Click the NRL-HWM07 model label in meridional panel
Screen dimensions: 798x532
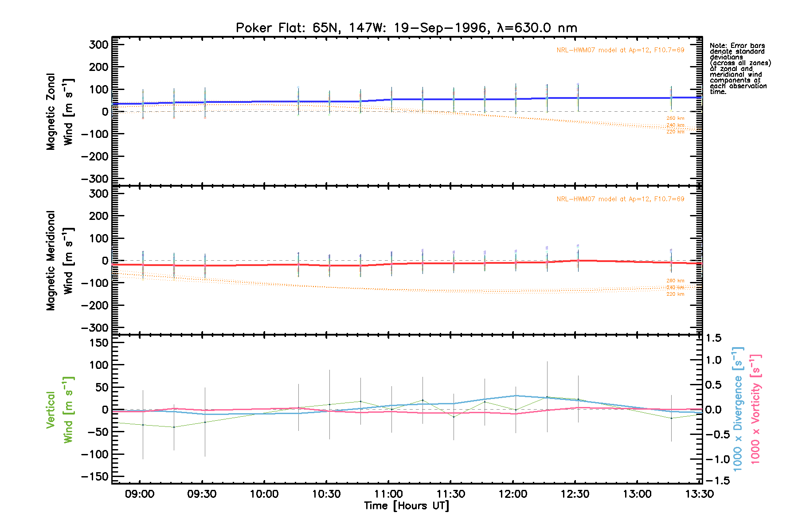tap(620, 199)
